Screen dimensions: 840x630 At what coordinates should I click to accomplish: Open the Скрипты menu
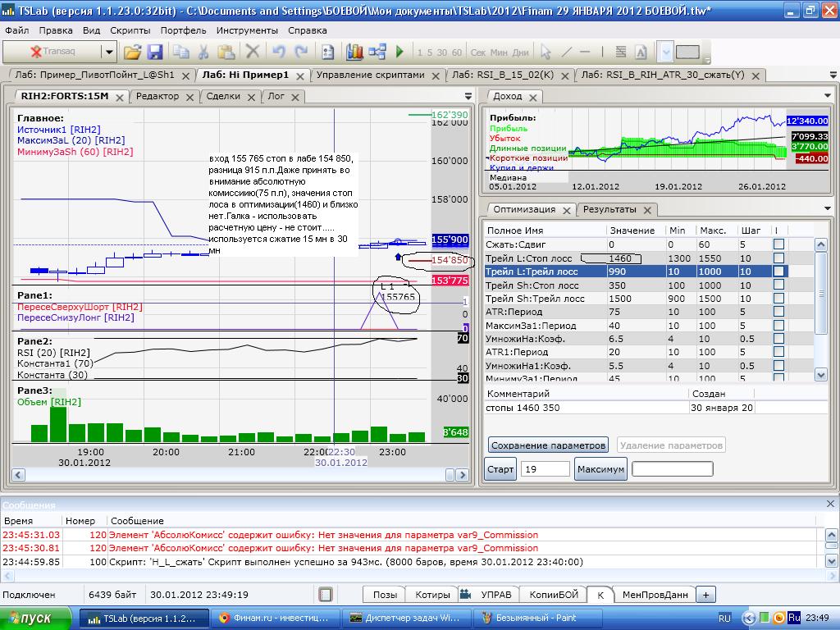(130, 30)
